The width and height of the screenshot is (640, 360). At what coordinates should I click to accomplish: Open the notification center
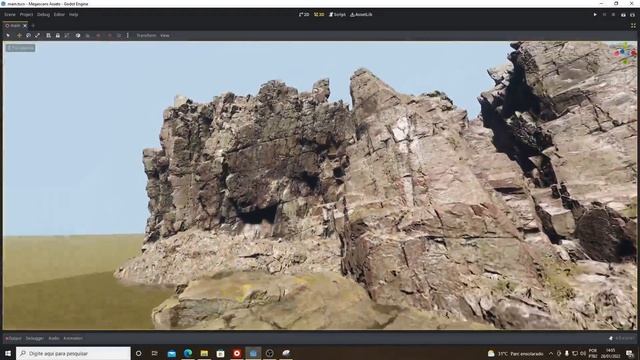[x=630, y=353]
